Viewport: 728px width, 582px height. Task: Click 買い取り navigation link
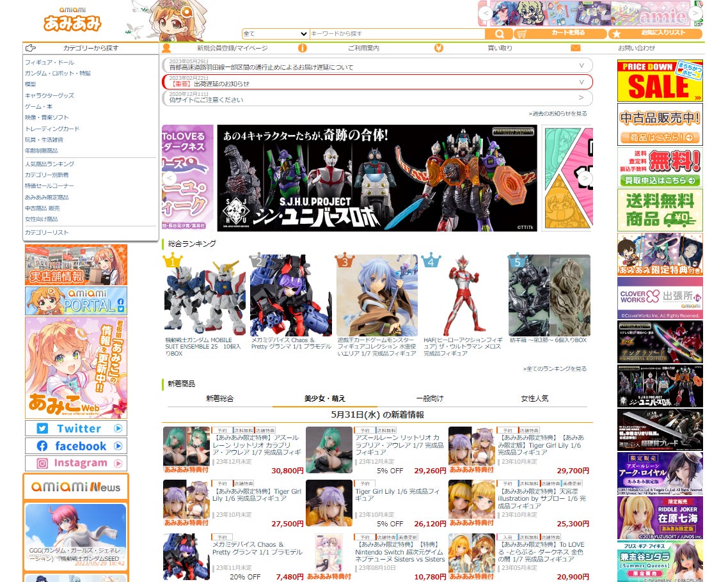pyautogui.click(x=500, y=48)
